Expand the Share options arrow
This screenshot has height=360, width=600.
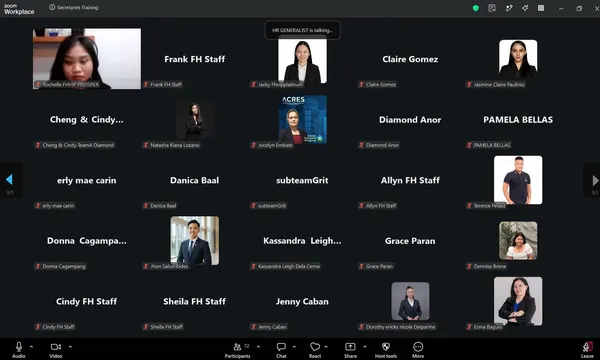(365, 347)
